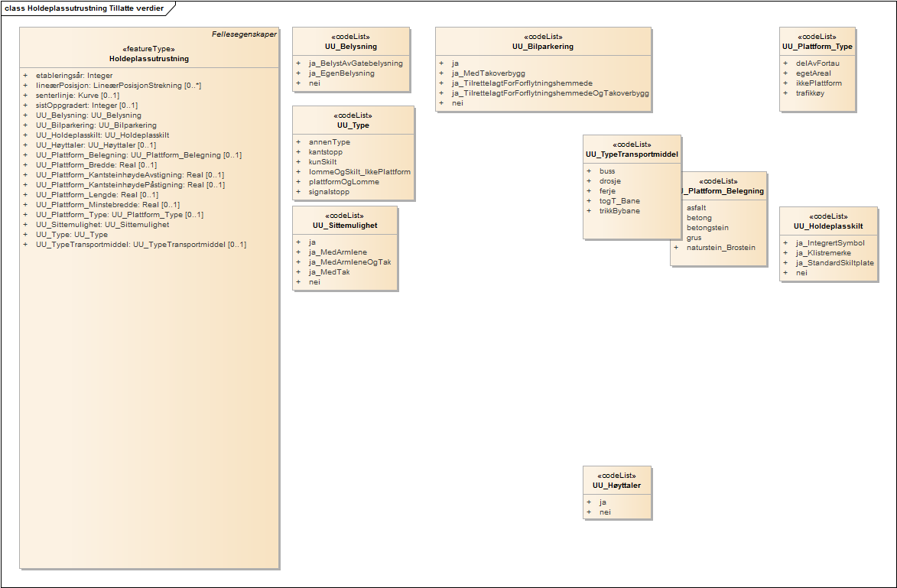This screenshot has width=897, height=588.
Task: Select the senterlinje: Kurve attribute
Action: (x=77, y=96)
